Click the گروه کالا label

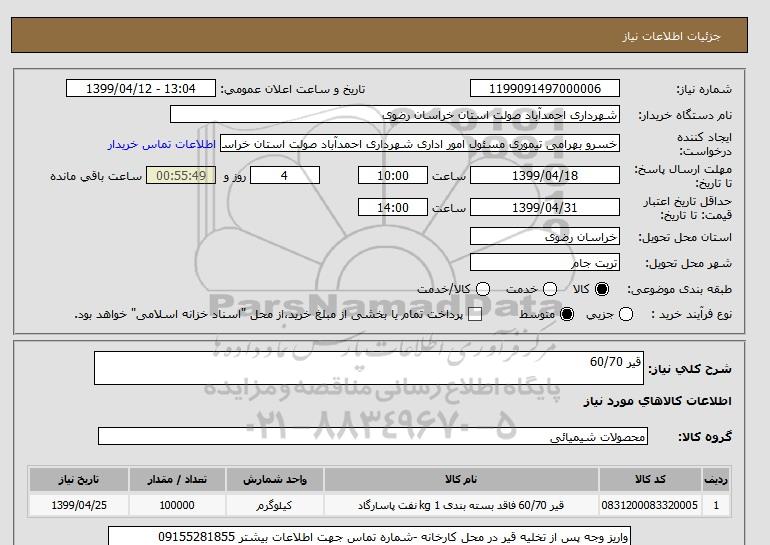tap(705, 436)
